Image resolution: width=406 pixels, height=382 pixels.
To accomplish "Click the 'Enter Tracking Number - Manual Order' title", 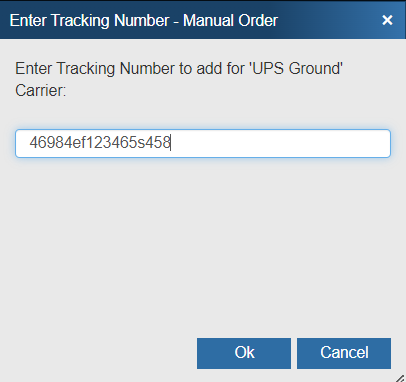I will point(144,20).
